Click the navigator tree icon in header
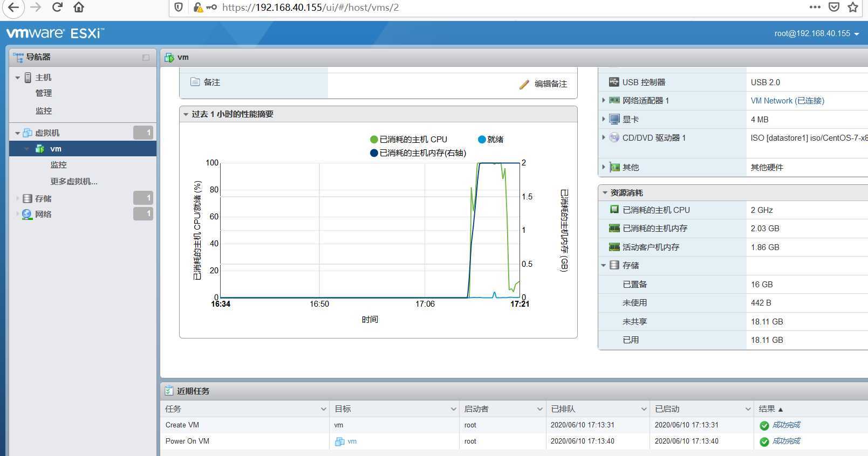 coord(18,57)
